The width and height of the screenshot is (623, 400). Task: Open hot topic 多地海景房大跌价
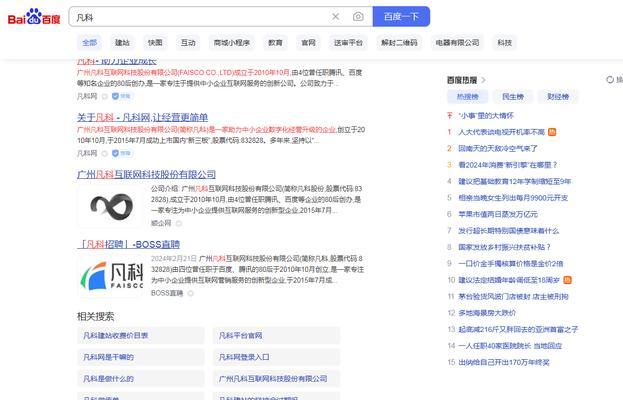487,313
